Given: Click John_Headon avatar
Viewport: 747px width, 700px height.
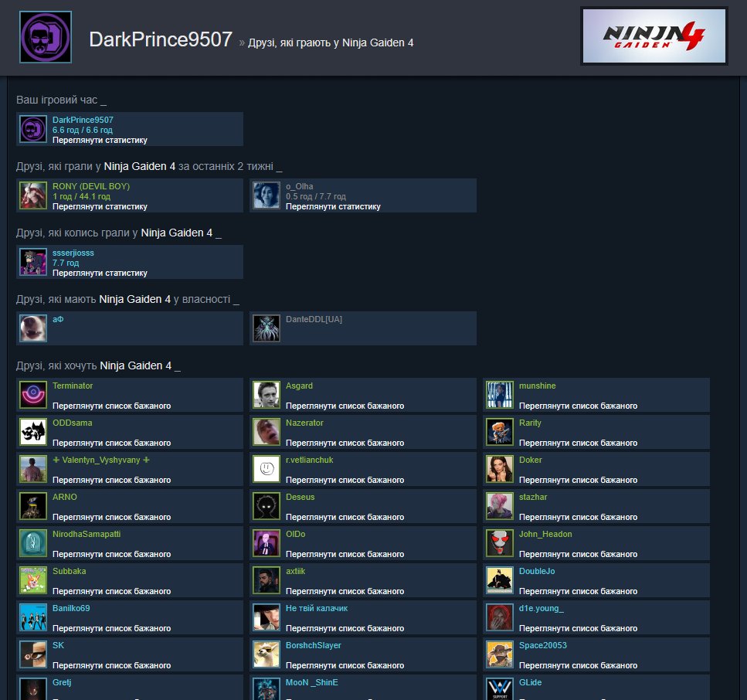Looking at the screenshot, I should click(x=500, y=543).
